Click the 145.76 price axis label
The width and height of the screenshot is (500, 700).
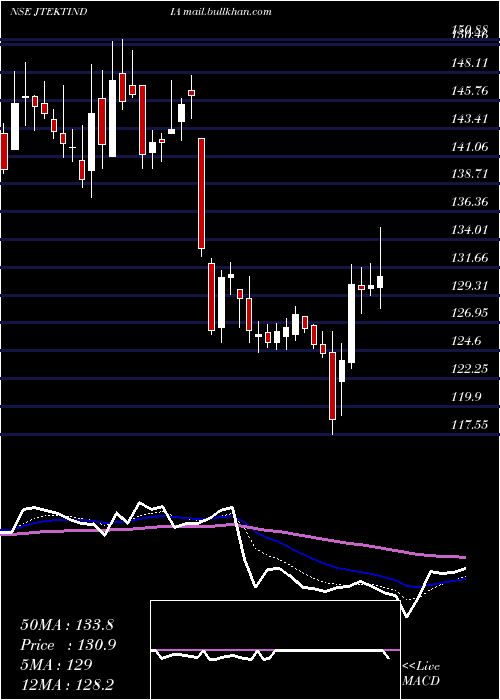pyautogui.click(x=470, y=91)
